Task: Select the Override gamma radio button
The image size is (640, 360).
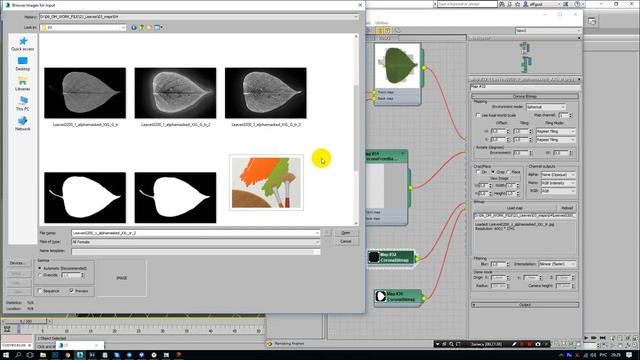Action: click(40, 275)
